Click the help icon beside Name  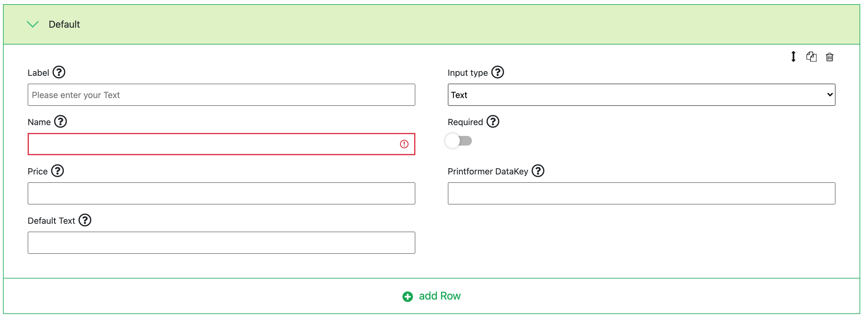(x=61, y=122)
